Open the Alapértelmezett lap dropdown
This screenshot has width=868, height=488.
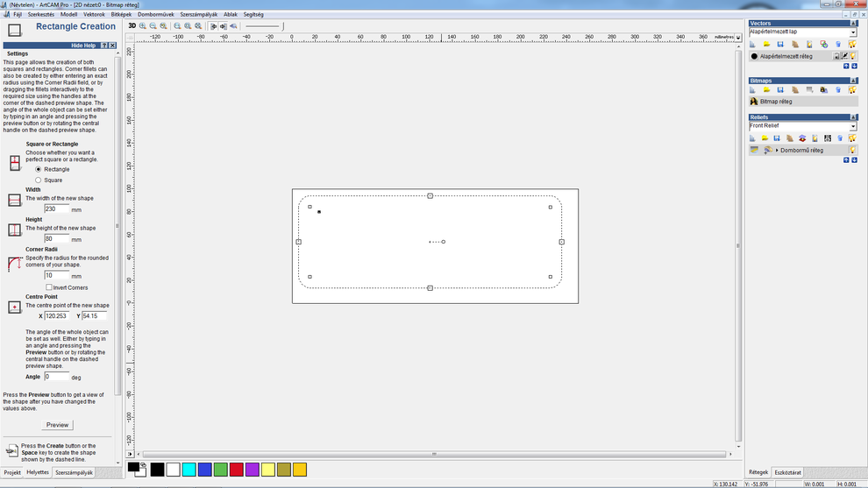click(853, 32)
